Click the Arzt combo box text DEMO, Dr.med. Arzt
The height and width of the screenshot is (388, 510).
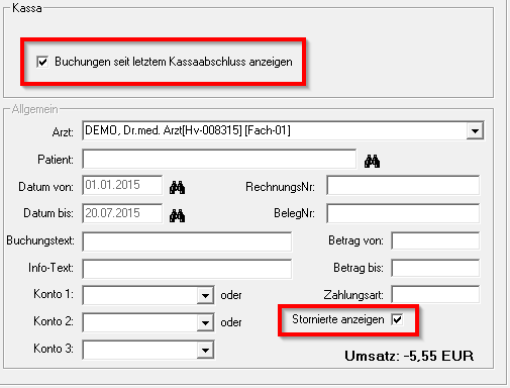tap(188, 130)
